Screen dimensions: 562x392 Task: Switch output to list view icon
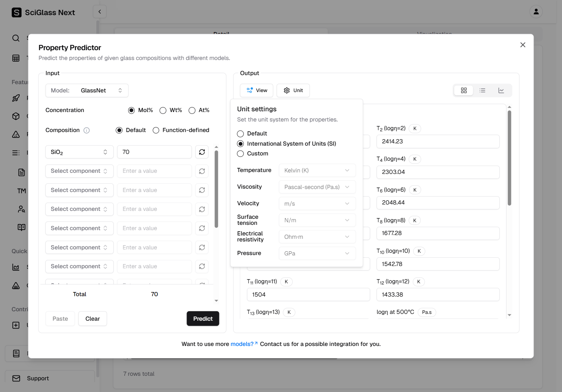482,91
